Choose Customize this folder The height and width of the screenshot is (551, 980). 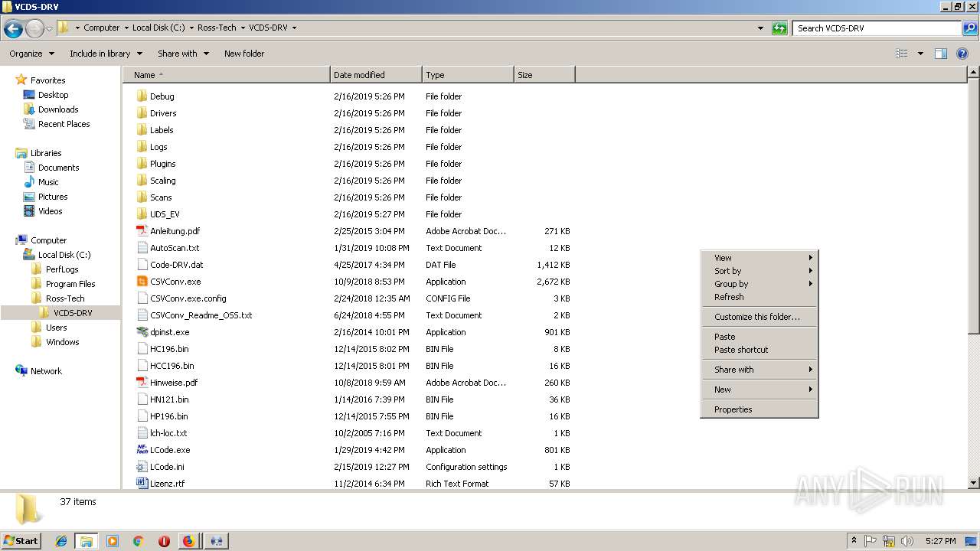tap(759, 317)
